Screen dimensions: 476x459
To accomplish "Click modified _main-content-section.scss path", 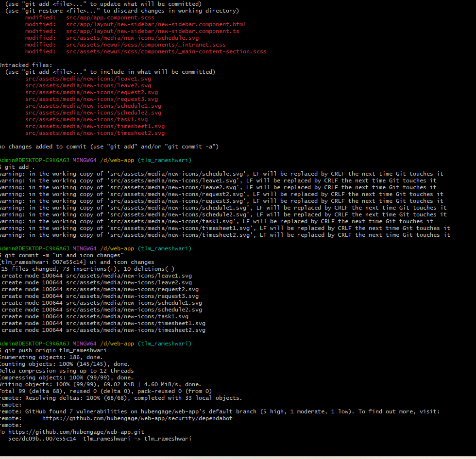I will click(166, 51).
